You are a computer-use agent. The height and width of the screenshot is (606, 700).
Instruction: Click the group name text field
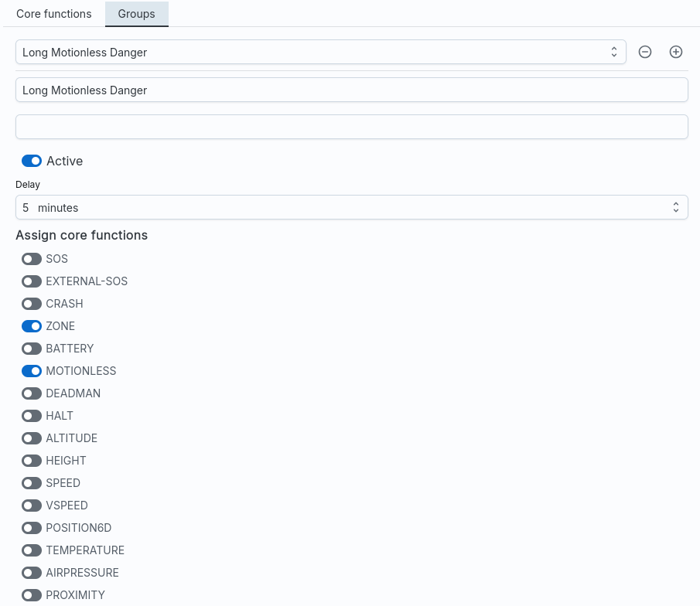(351, 90)
